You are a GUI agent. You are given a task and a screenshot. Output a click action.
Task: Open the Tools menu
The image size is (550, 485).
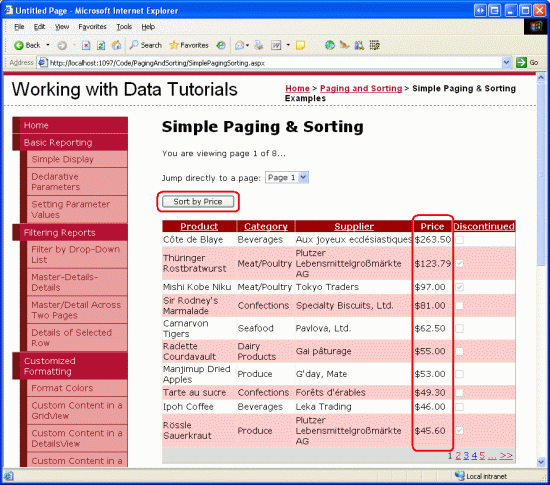[124, 27]
